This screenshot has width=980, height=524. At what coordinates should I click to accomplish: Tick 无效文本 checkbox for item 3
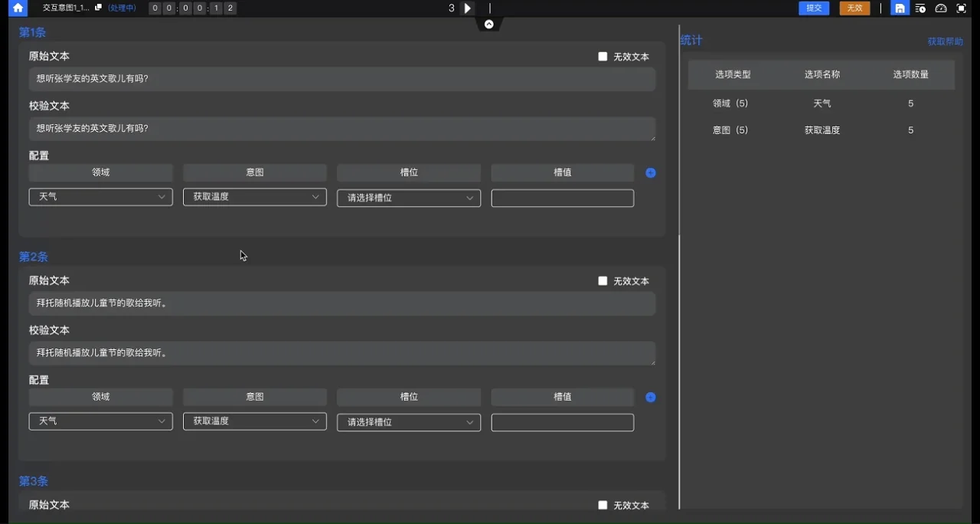coord(603,506)
